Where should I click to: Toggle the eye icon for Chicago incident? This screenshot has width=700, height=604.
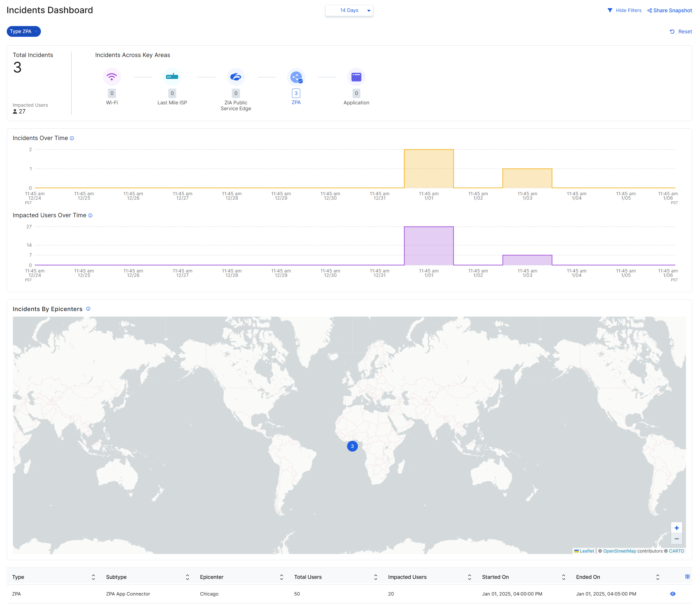(673, 594)
